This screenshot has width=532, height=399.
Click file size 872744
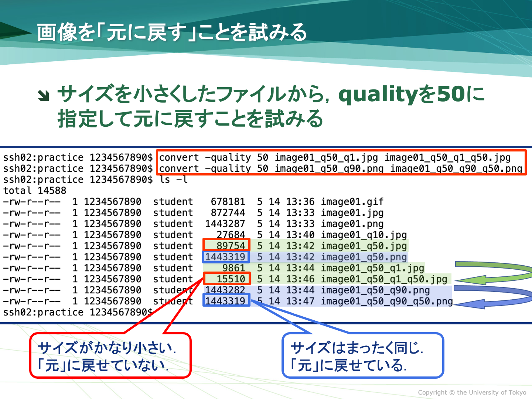228,213
